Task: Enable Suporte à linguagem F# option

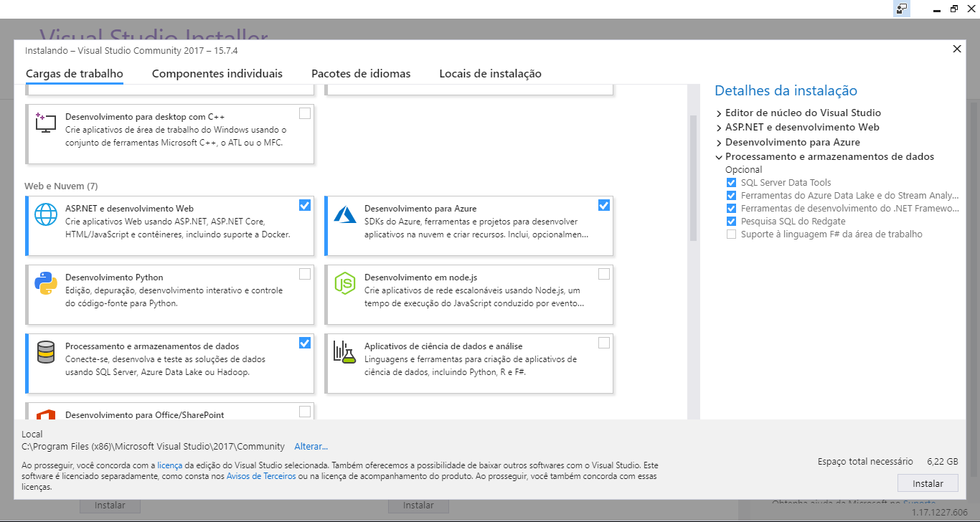Action: [731, 234]
